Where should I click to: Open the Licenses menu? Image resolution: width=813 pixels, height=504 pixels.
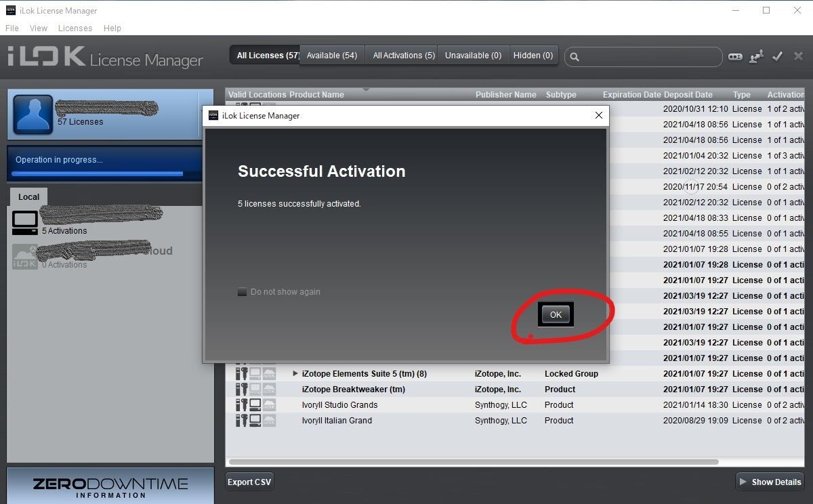click(x=75, y=28)
